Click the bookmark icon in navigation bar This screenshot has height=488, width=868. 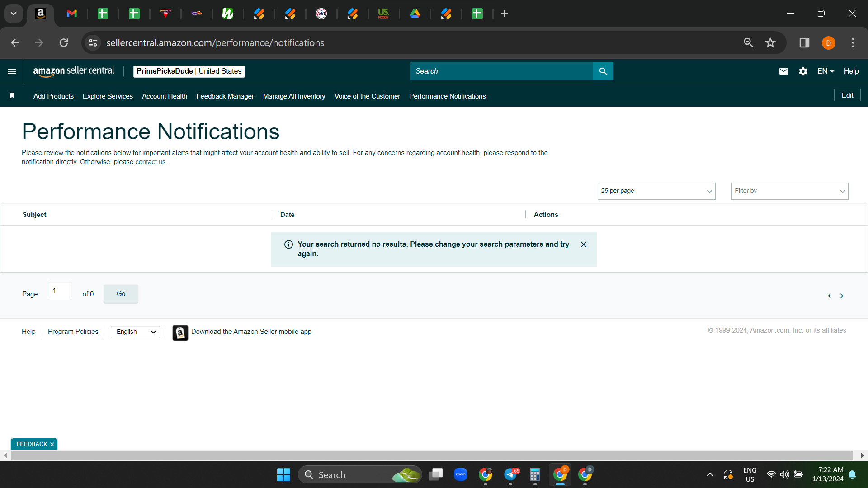pyautogui.click(x=12, y=95)
